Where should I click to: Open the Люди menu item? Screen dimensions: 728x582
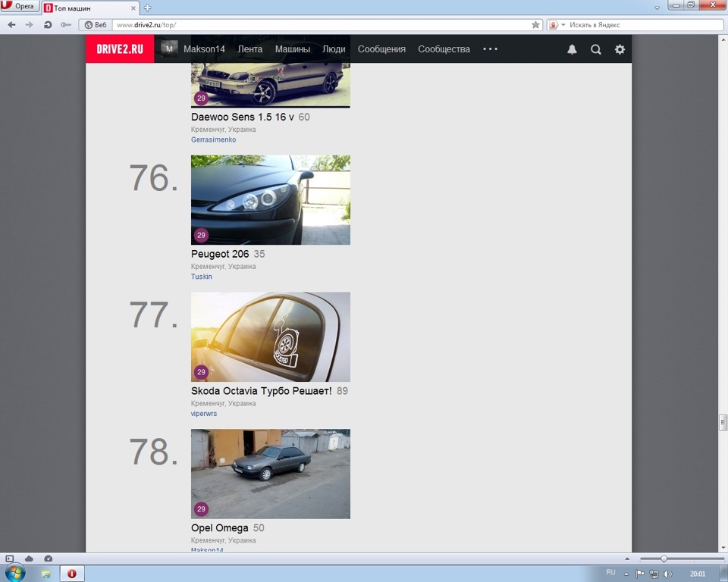tap(334, 48)
